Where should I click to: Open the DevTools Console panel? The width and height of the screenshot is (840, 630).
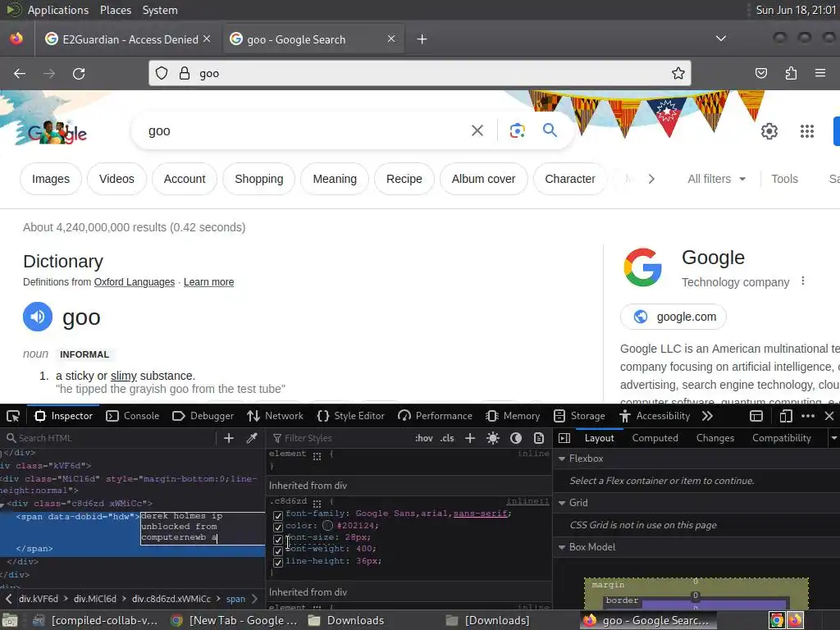click(x=132, y=416)
